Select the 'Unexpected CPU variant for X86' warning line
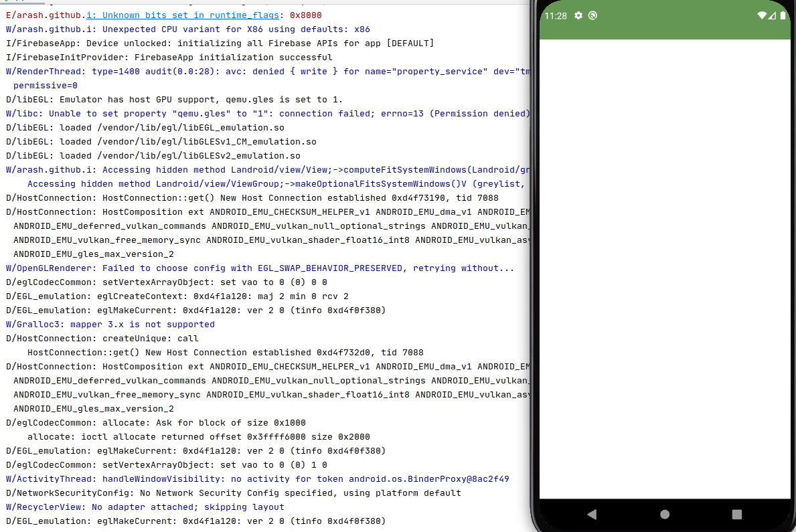796x532 pixels. coord(188,29)
